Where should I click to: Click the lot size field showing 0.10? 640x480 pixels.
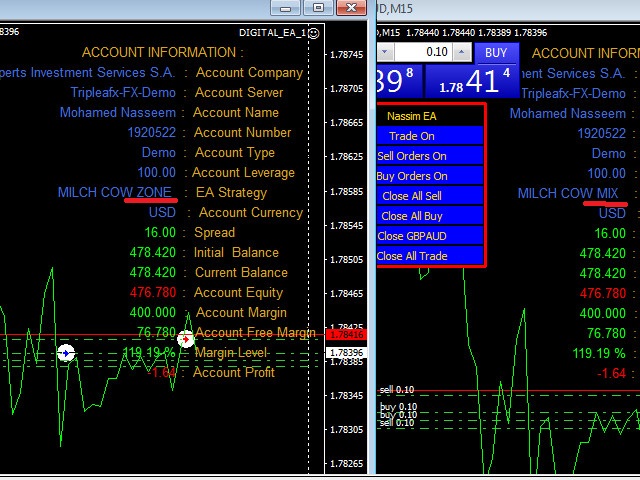pos(422,52)
